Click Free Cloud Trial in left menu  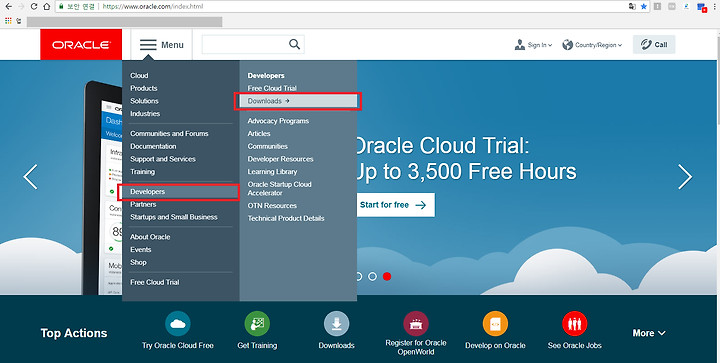pyautogui.click(x=155, y=282)
